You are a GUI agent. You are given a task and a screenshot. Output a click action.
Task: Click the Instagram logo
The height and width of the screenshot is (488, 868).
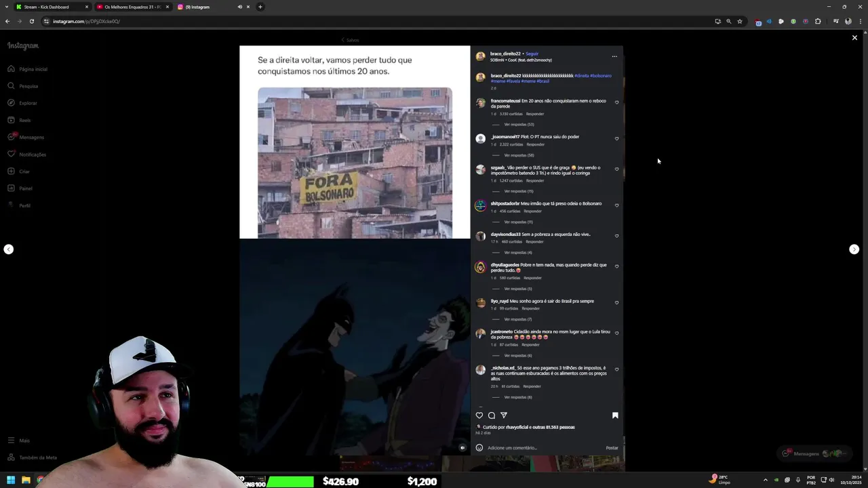pos(23,46)
